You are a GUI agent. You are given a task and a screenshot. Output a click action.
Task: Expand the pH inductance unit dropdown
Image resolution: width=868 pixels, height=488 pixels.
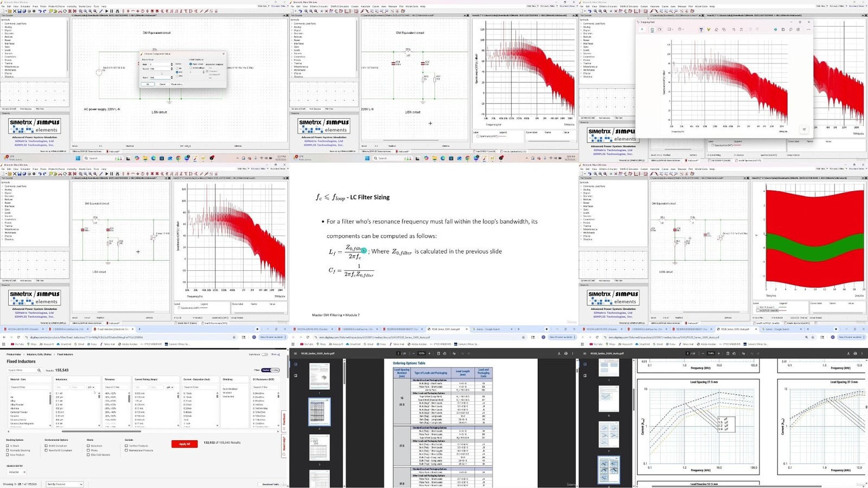(91, 387)
